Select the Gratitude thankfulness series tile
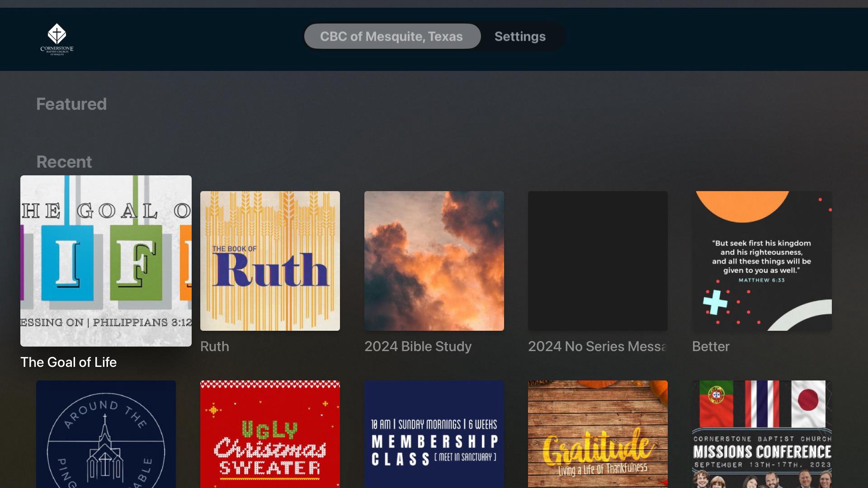Screen dimensions: 868x488 (x=598, y=434)
